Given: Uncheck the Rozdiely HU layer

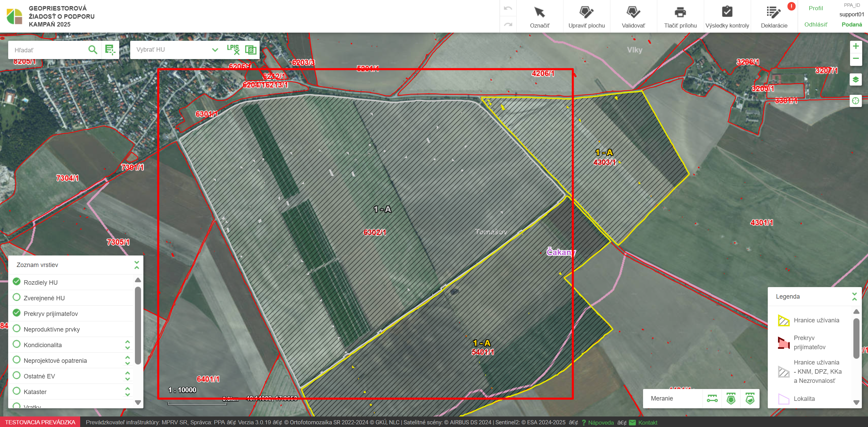Looking at the screenshot, I should point(17,282).
